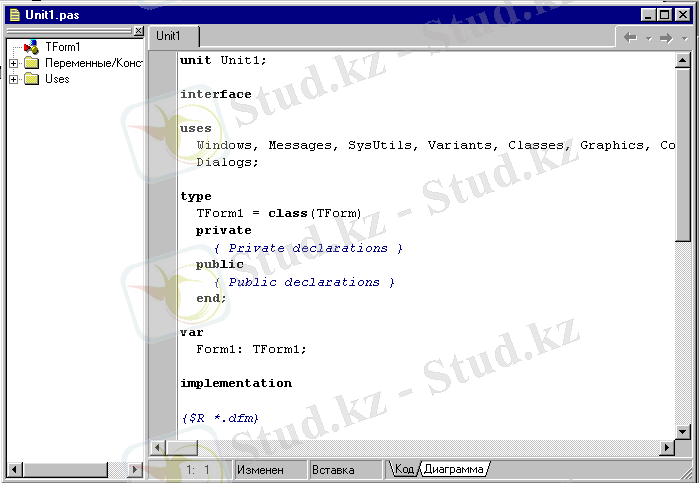Screen dimensions: 699x483
Task: Switch to the Диаграмма tab
Action: 453,469
